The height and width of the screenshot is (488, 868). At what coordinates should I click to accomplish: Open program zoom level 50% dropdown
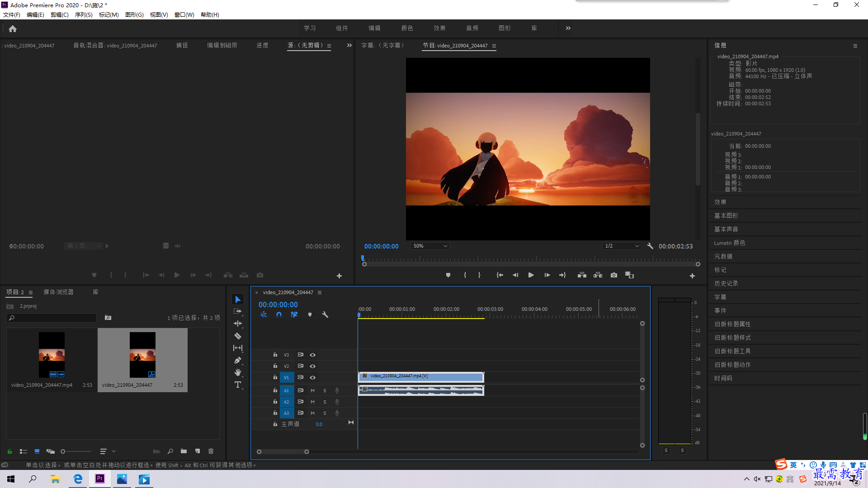[x=430, y=246]
